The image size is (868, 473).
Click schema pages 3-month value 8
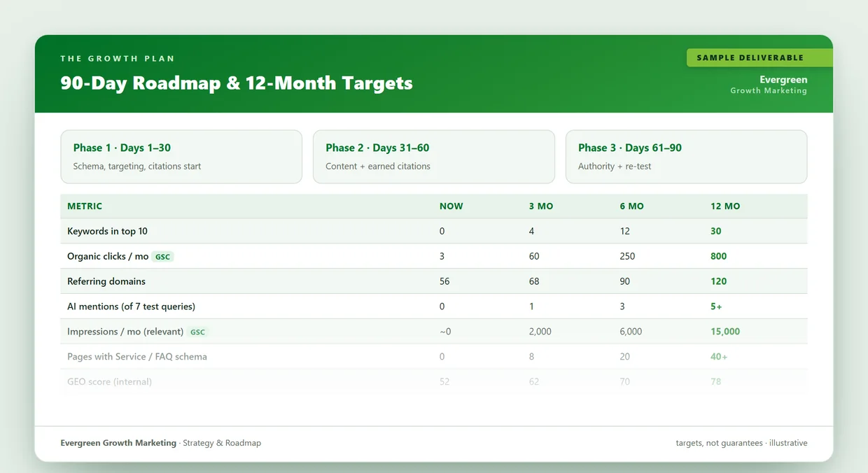[532, 358]
